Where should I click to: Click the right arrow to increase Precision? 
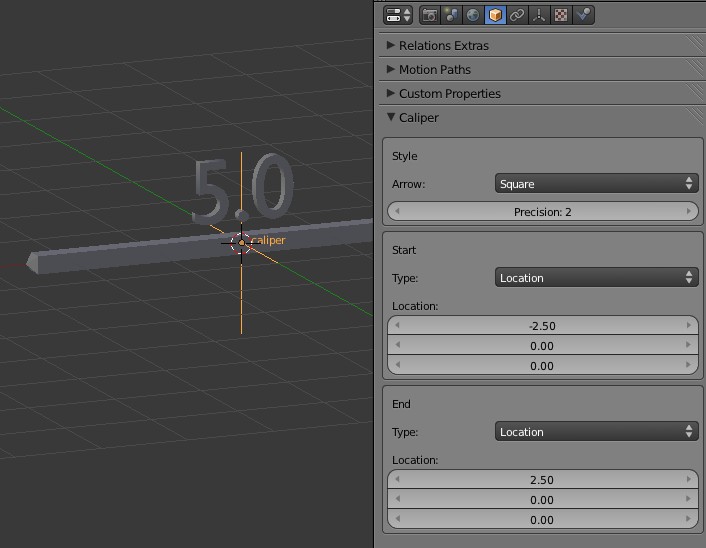[x=688, y=212]
